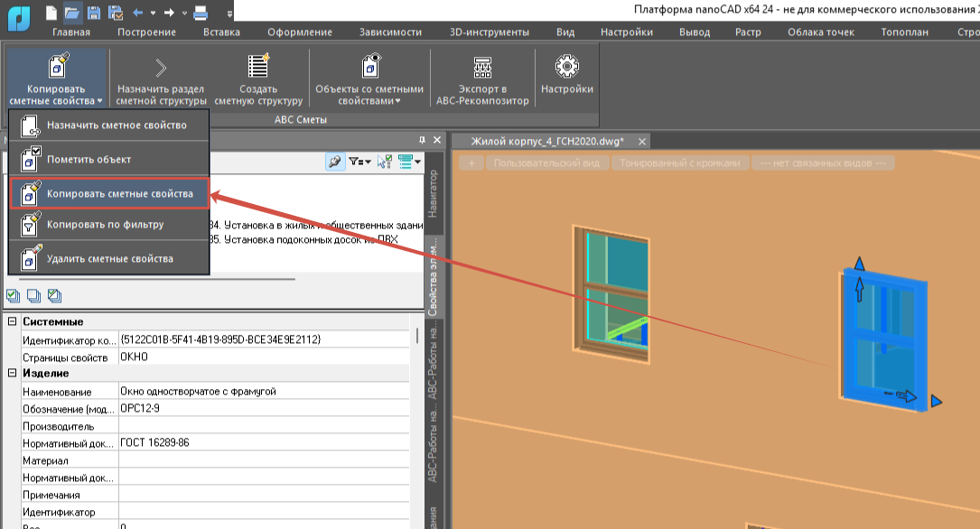Select the upper ABC-Работы на... vertical tab
The height and width of the screenshot is (529, 980).
pyautogui.click(x=433, y=360)
